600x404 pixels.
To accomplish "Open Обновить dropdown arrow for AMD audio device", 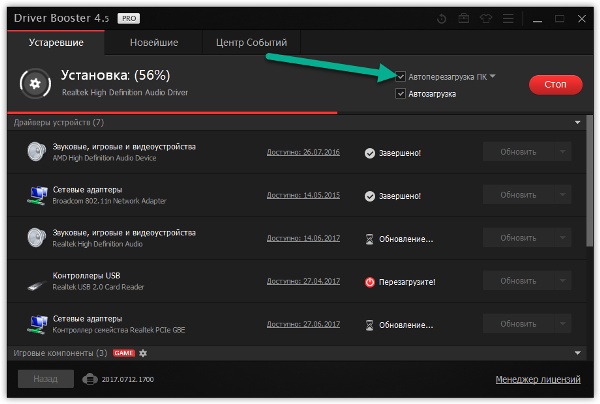I will point(563,152).
